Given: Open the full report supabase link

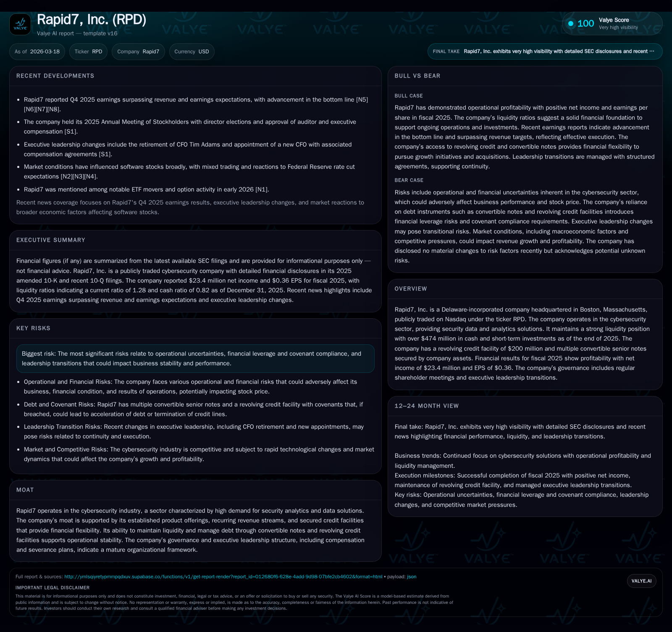Looking at the screenshot, I should click(x=223, y=577).
